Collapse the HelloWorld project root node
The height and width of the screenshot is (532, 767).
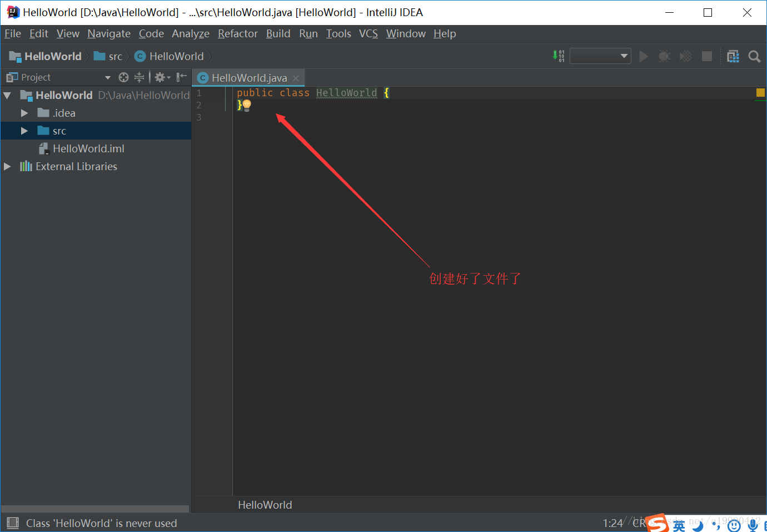(7, 96)
